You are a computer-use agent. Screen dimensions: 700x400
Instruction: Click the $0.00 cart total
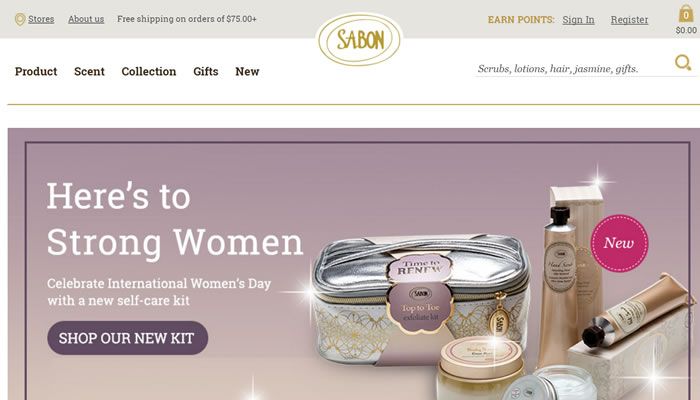686,30
